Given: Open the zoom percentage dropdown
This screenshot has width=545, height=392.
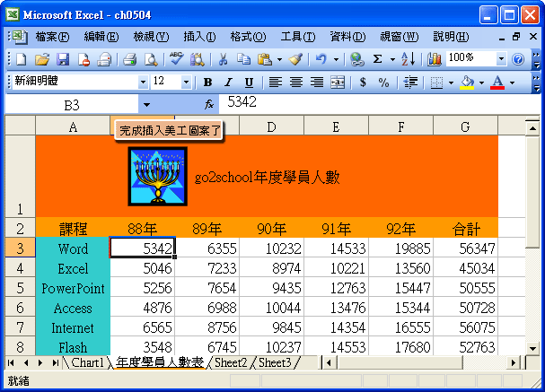Looking at the screenshot, I should coord(501,59).
